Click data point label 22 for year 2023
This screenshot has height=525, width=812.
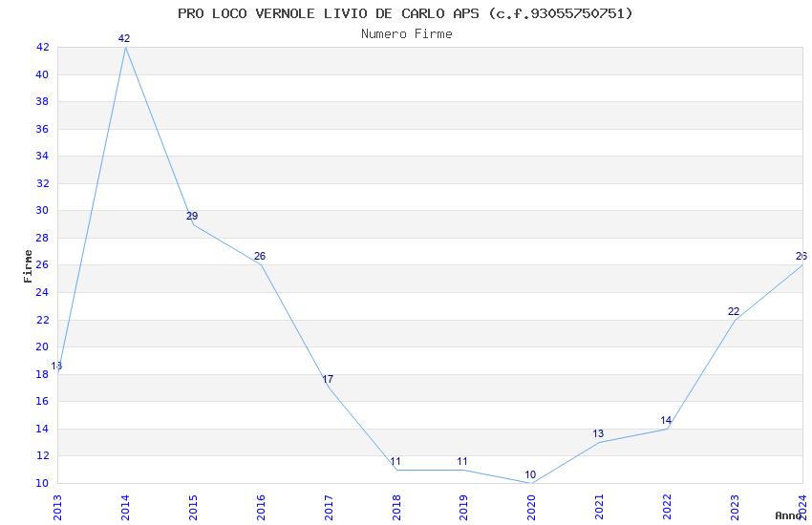(x=734, y=311)
